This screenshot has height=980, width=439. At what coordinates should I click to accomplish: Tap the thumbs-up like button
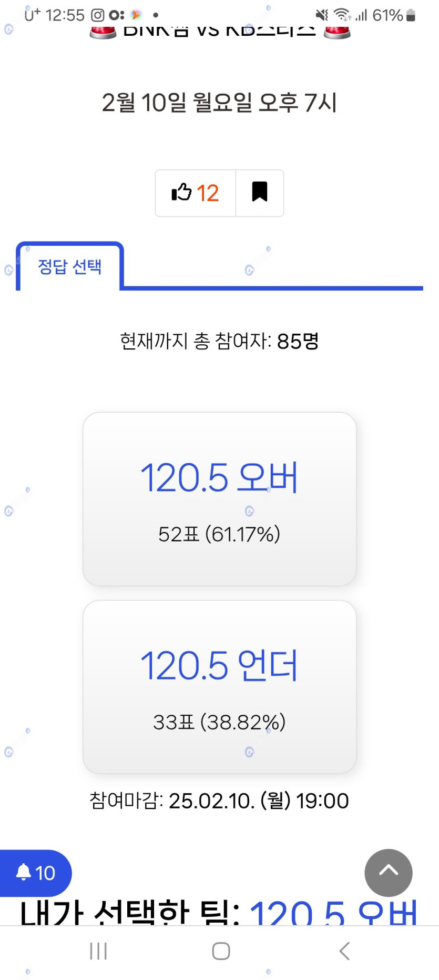coord(195,193)
